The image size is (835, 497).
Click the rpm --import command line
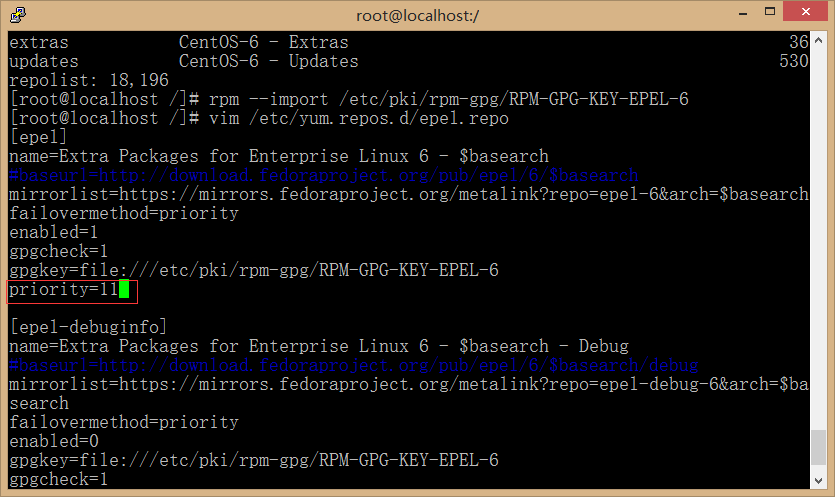coord(348,99)
